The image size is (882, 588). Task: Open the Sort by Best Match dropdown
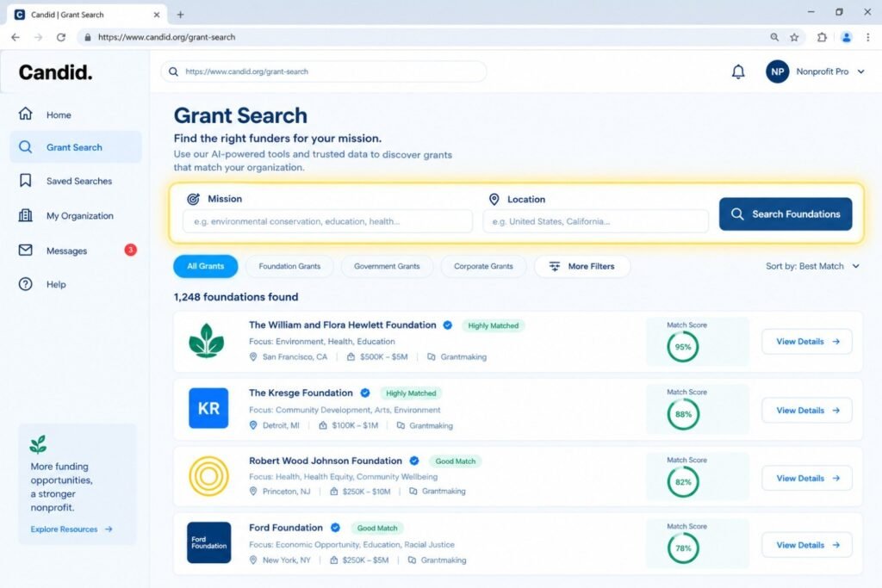click(x=812, y=267)
